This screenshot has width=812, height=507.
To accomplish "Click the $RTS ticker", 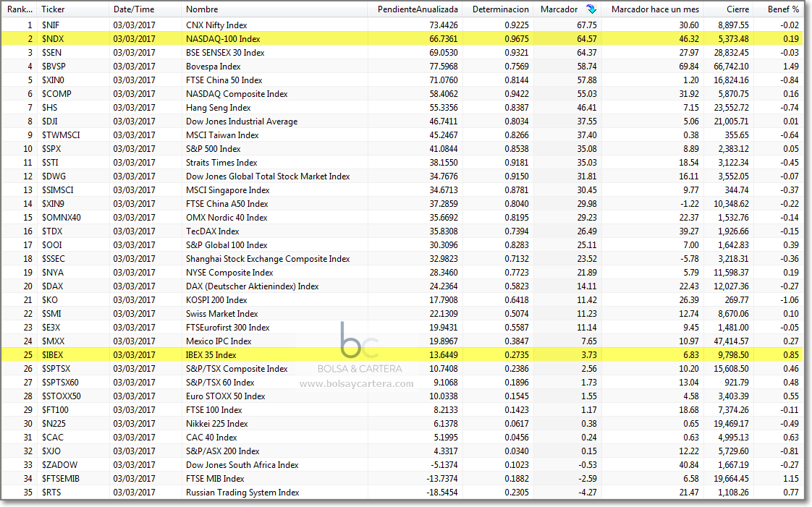I will [51, 493].
